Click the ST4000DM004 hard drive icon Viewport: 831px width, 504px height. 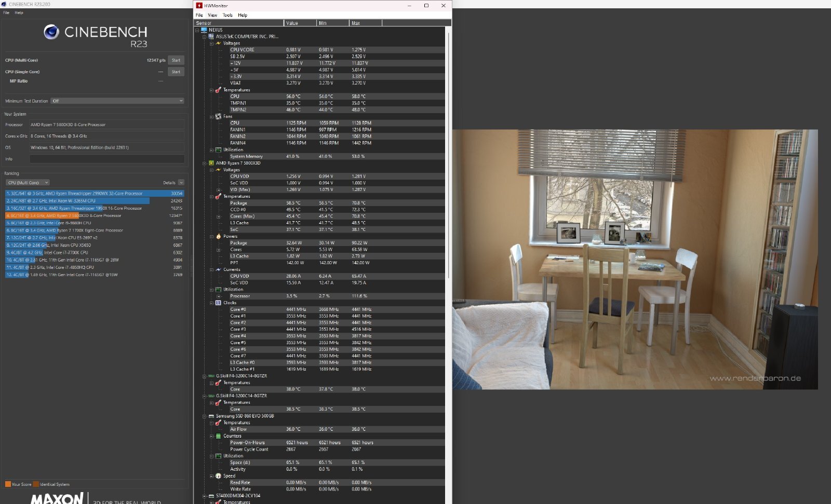coord(211,496)
